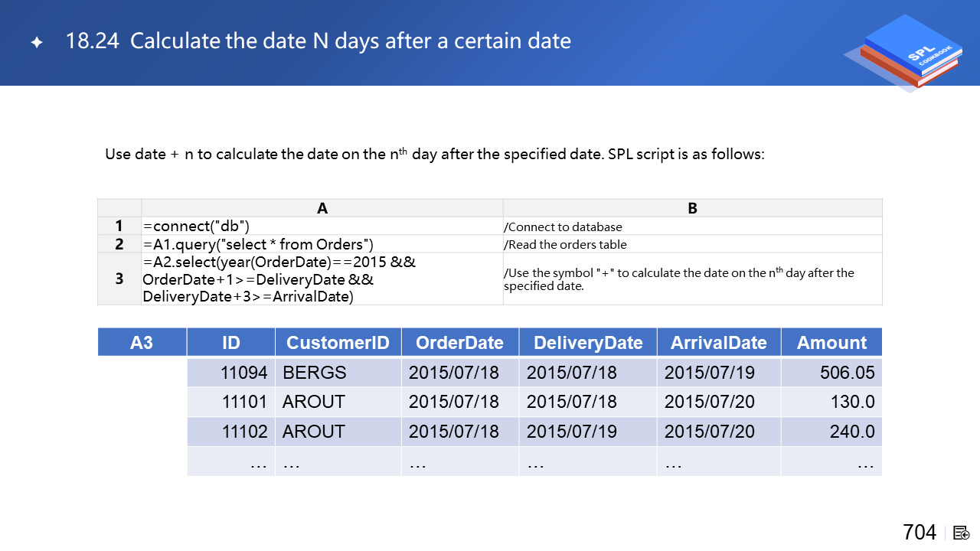Select the section title 18.24 heading
Screen dimensions: 980x551
point(318,41)
